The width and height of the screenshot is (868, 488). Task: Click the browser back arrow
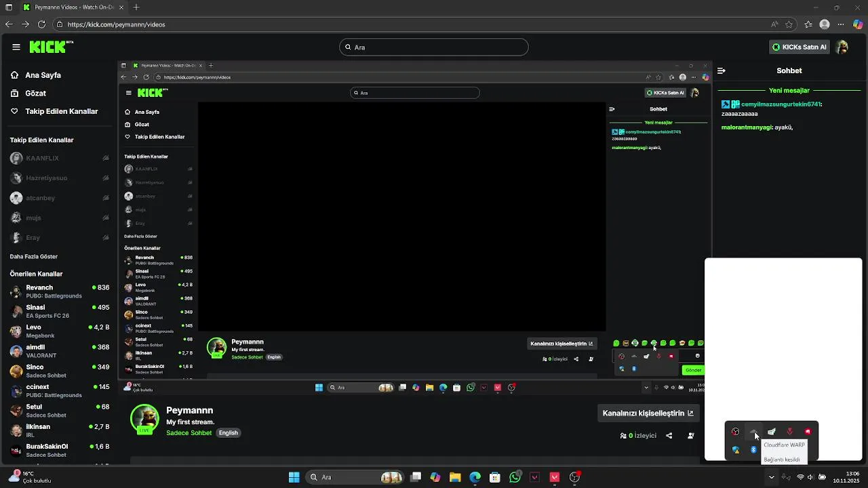pos(9,24)
